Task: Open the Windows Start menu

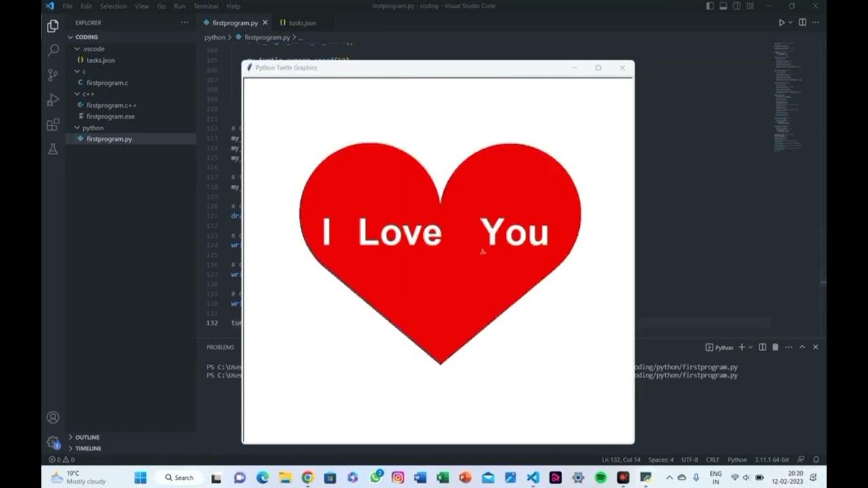Action: click(140, 477)
